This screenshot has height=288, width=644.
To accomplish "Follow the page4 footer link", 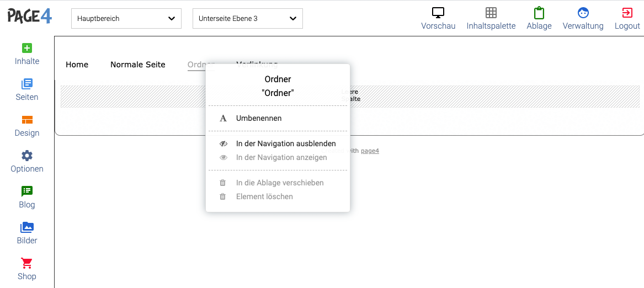I will pyautogui.click(x=370, y=151).
